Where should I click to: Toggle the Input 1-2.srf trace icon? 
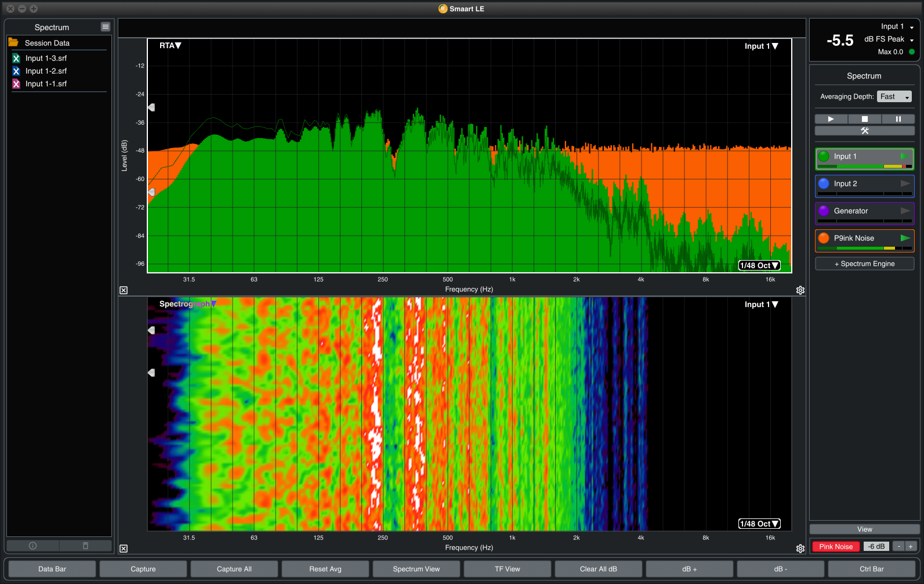(x=16, y=71)
